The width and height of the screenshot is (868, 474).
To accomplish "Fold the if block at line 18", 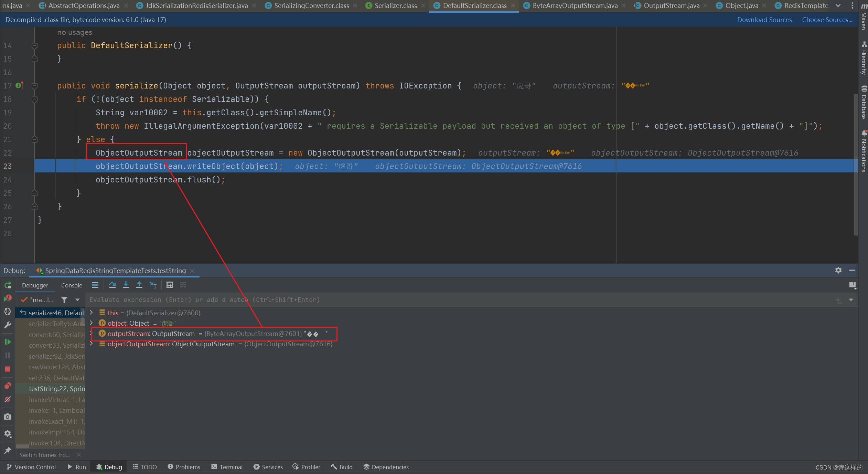I will point(34,99).
